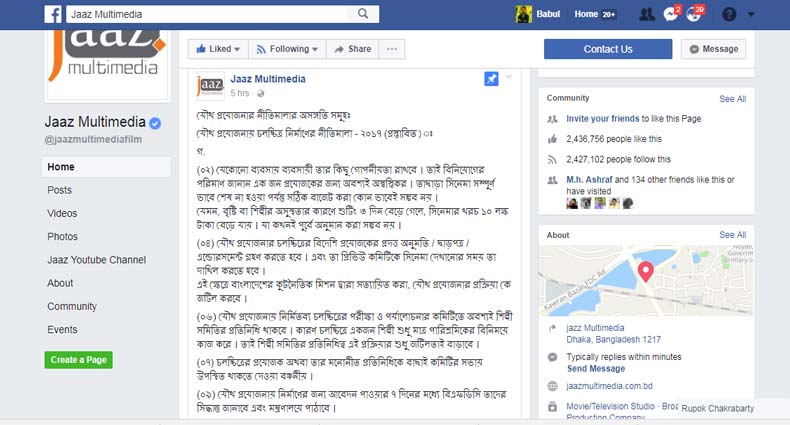Click the Contact Us button

point(608,49)
